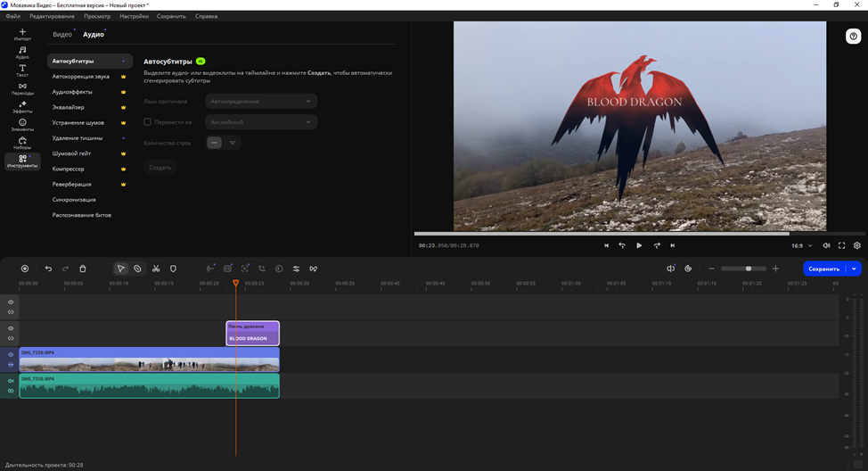Open preview settings gear icon
This screenshot has width=868, height=471.
pyautogui.click(x=857, y=245)
